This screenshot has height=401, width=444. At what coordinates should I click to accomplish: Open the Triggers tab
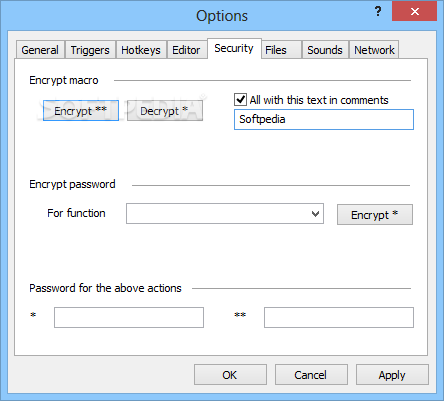pos(90,50)
